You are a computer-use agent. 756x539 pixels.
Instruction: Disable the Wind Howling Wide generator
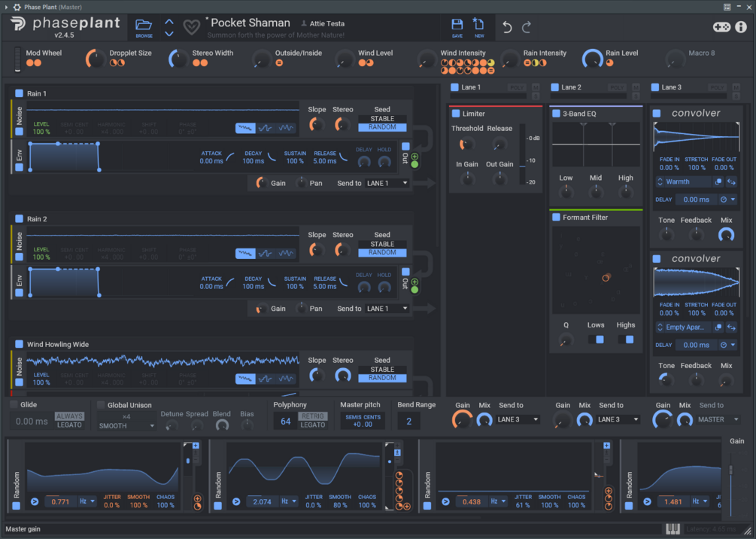tap(19, 344)
